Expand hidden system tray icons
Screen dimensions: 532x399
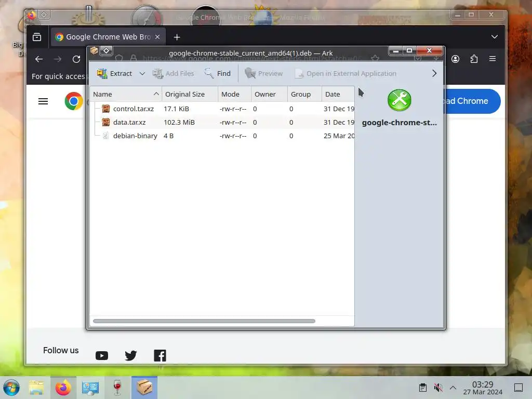click(x=453, y=388)
